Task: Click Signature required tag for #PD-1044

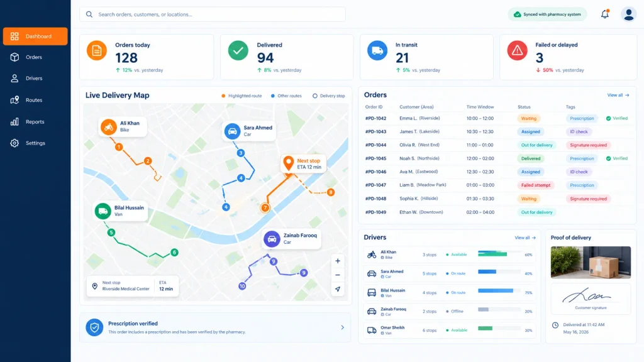Action: (588, 145)
